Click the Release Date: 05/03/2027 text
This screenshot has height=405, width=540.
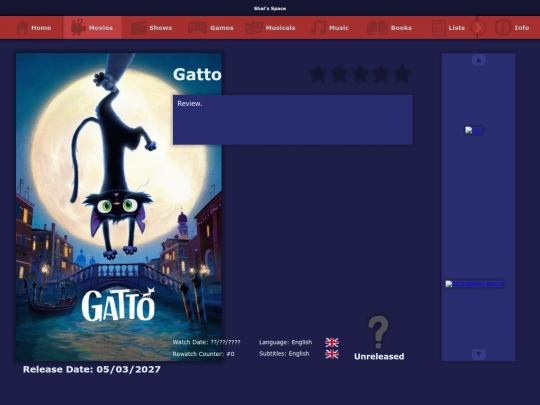(92, 370)
